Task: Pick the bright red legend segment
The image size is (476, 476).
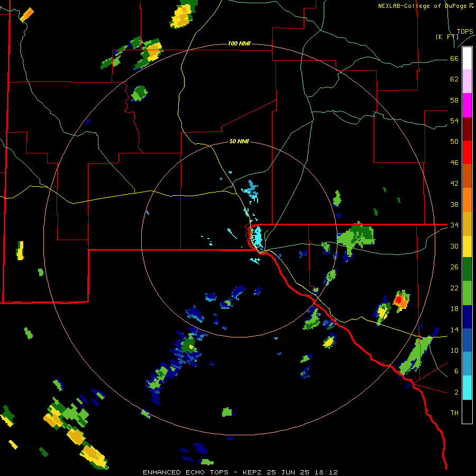Action: point(467,152)
